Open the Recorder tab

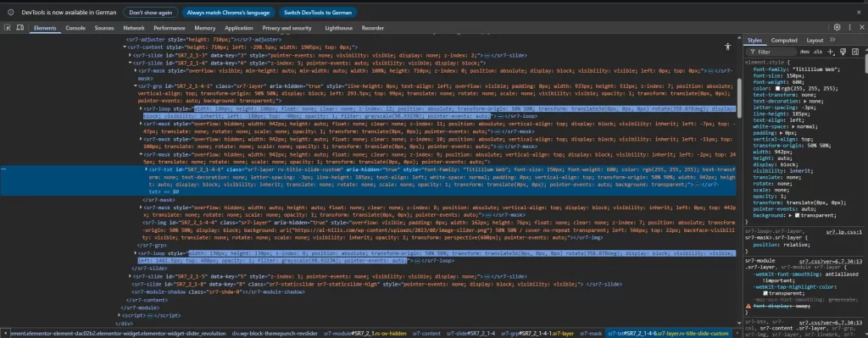click(x=373, y=28)
